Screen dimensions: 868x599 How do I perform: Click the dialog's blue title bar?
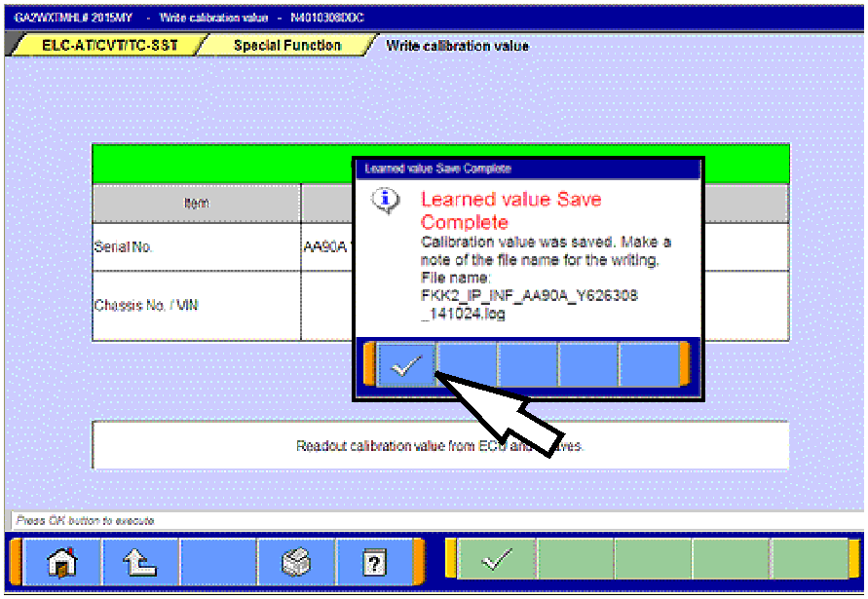tap(526, 168)
